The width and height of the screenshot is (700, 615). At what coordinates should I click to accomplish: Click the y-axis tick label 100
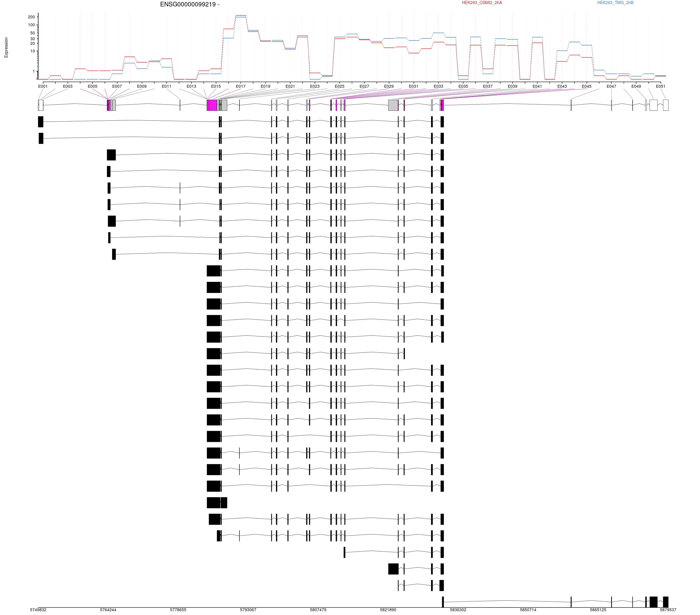click(x=31, y=25)
